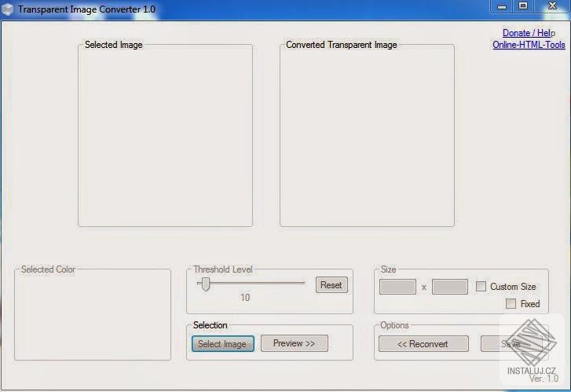Click the width size input field
This screenshot has height=392, width=571.
click(x=397, y=287)
